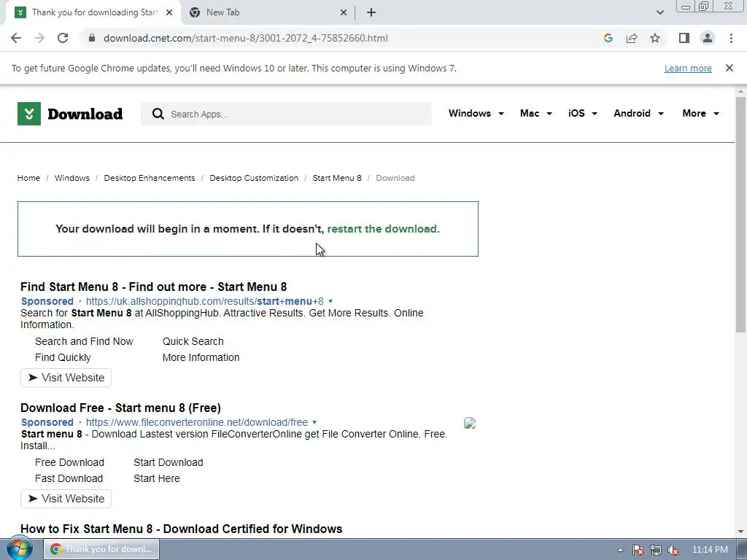Share this page from the address bar
The height and width of the screenshot is (560, 747).
point(632,38)
